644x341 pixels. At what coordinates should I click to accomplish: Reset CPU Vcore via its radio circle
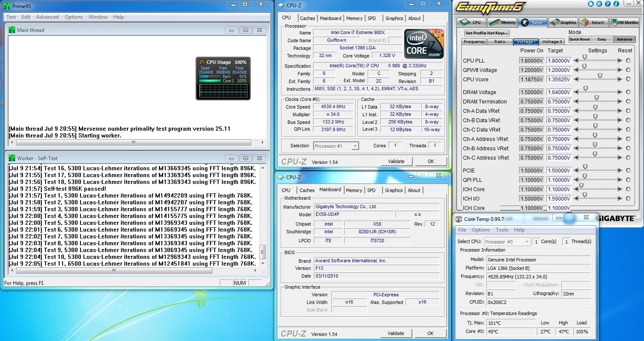tap(628, 79)
